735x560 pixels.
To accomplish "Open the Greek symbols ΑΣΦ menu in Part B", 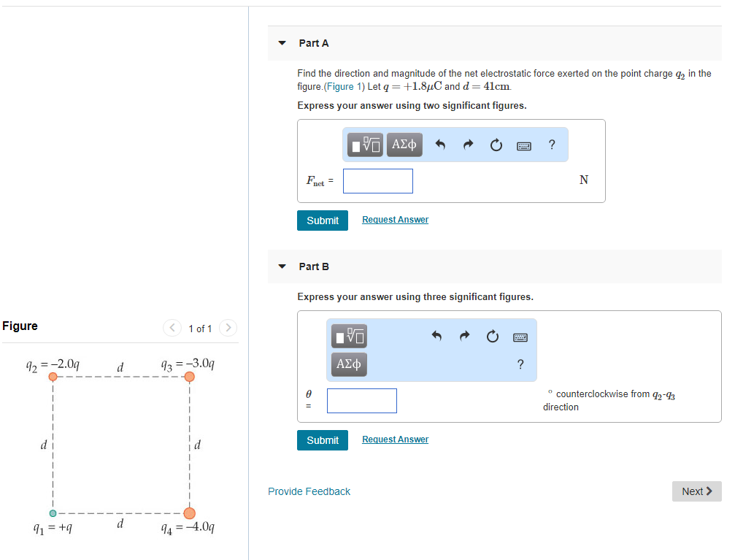I will click(x=349, y=364).
